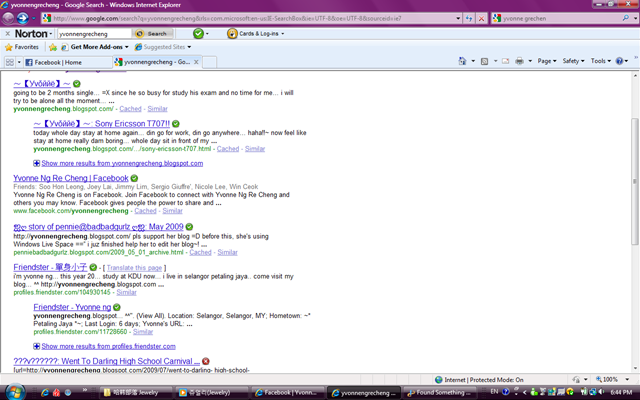
Task: Click the Refresh page icon
Action: 469,18
